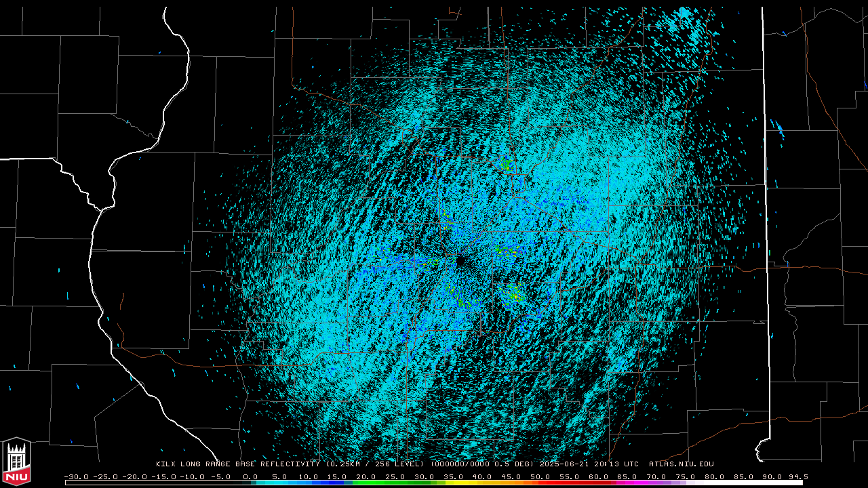868x488 pixels.
Task: Click the black radar site at the echo center
Action: [461, 260]
